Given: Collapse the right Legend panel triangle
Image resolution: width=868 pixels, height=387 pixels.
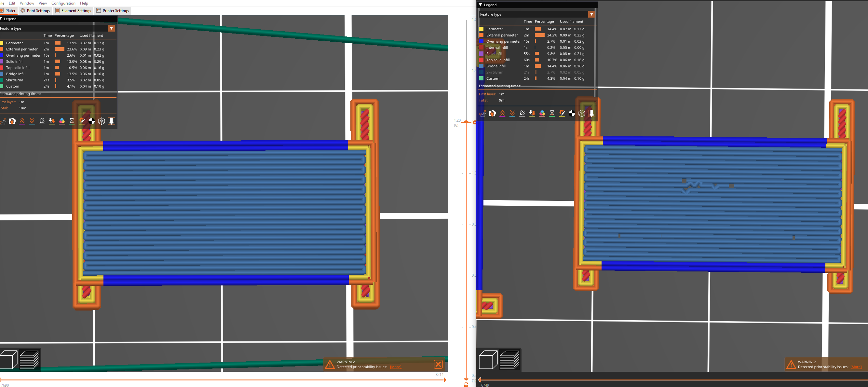Looking at the screenshot, I should (x=481, y=5).
